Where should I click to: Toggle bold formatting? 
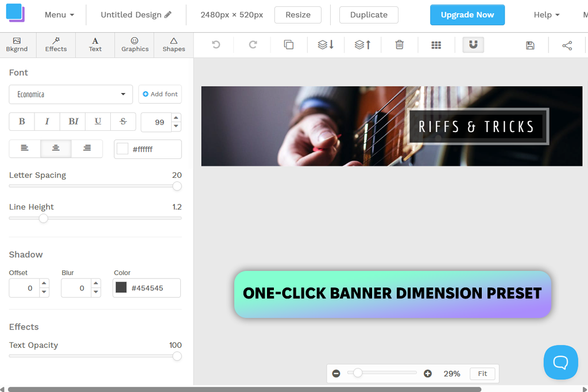[x=22, y=122]
